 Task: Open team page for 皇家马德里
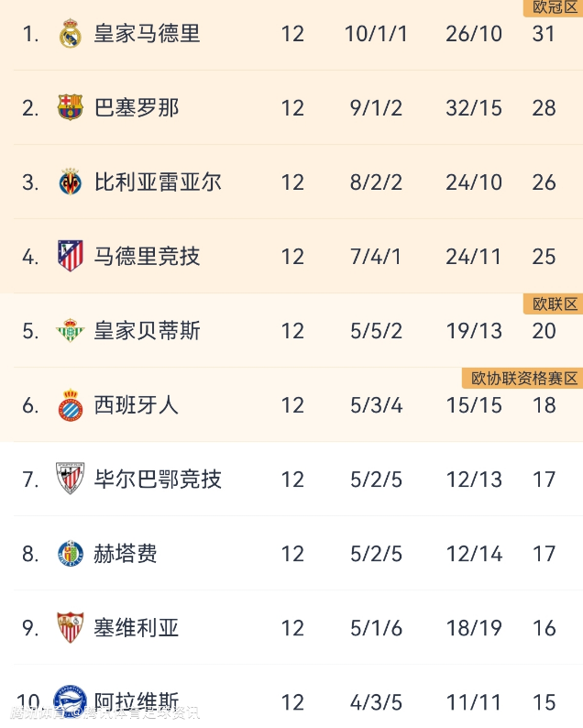point(147,34)
